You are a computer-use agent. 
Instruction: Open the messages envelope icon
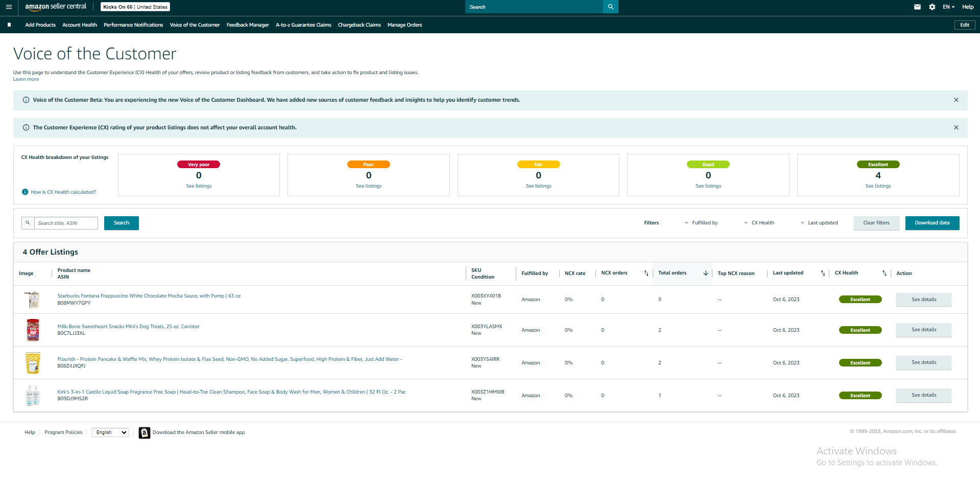click(917, 7)
